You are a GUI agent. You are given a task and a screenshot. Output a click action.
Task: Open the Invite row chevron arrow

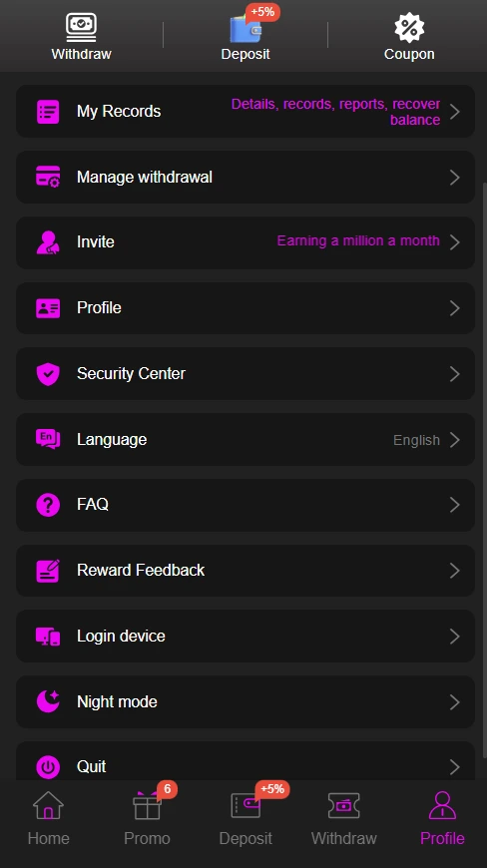(x=455, y=242)
